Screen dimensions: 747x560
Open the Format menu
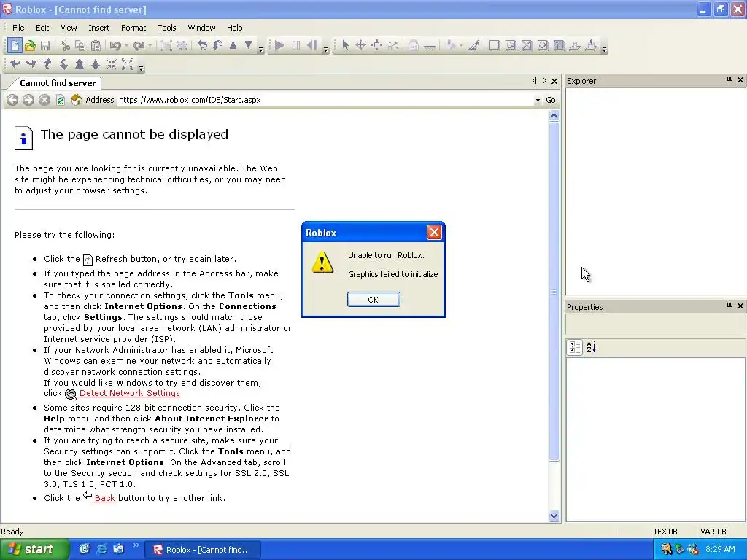click(133, 28)
